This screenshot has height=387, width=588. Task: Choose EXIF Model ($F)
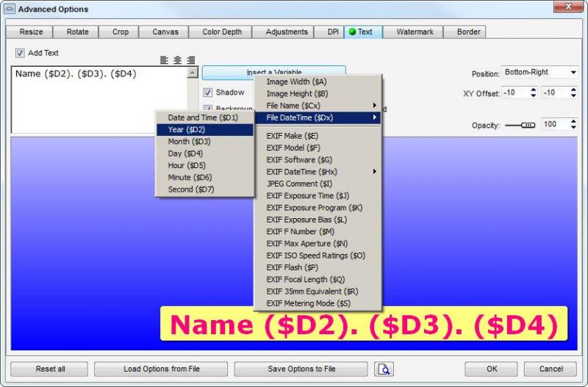(318, 148)
